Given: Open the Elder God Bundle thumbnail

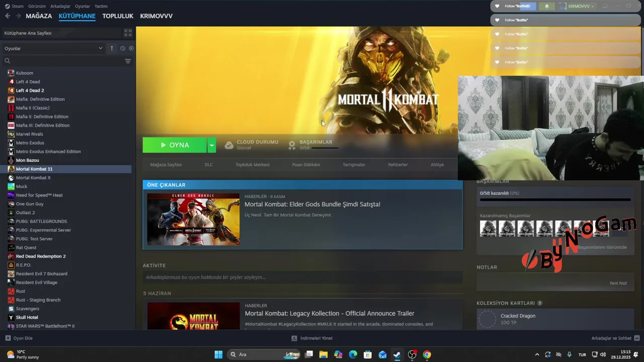Looking at the screenshot, I should coord(193,219).
